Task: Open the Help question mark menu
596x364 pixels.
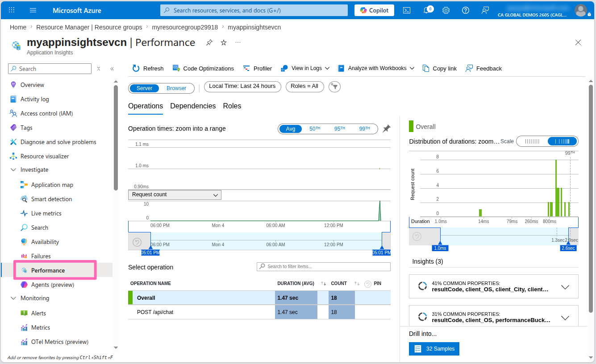Action: pos(466,10)
